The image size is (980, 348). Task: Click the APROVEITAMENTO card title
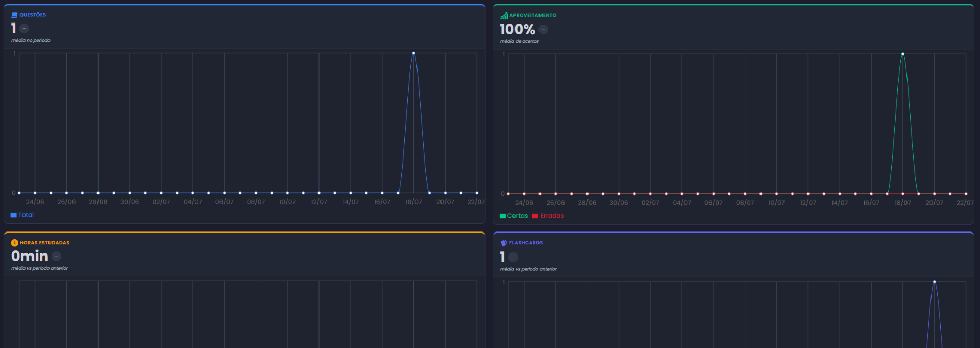click(x=533, y=16)
